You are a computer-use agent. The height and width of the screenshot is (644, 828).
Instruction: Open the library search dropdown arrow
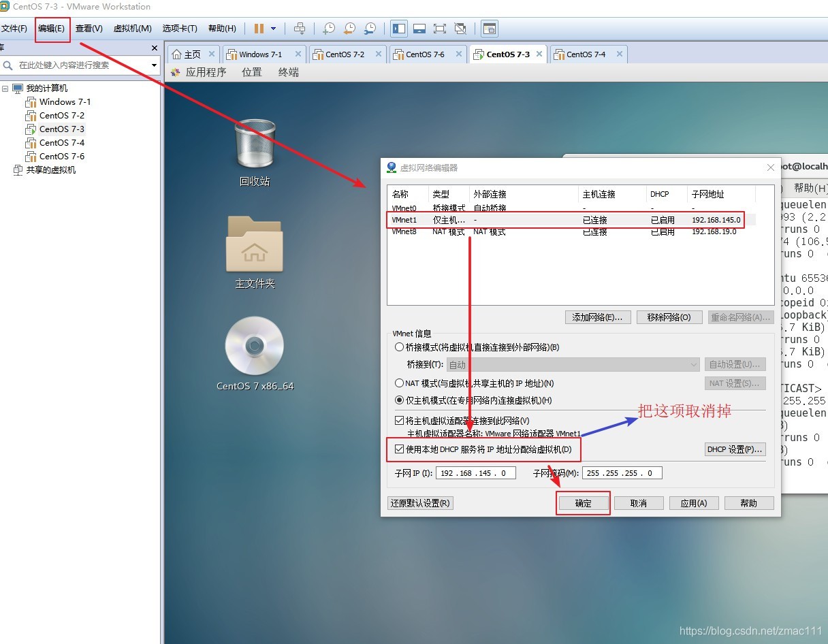tap(154, 65)
